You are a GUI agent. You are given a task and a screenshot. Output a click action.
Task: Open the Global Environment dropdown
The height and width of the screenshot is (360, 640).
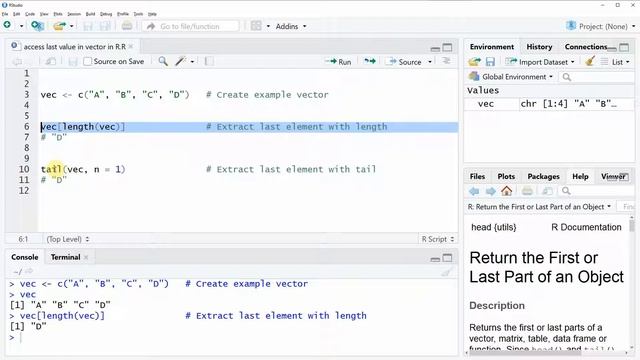point(511,77)
